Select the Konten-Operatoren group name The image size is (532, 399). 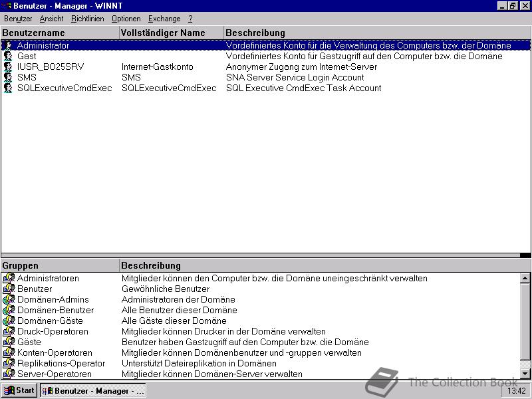55,353
